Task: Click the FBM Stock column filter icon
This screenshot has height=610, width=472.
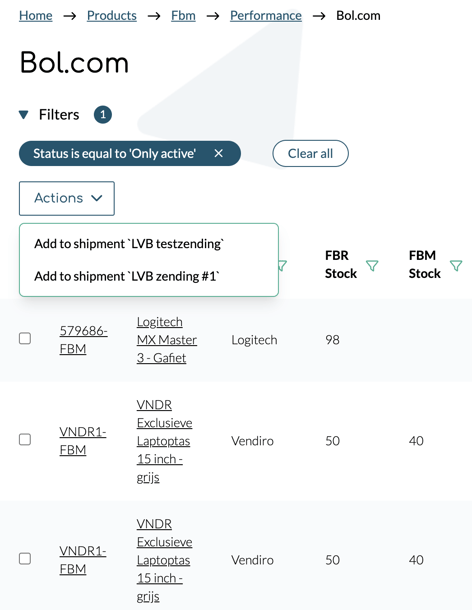Action: [x=456, y=265]
